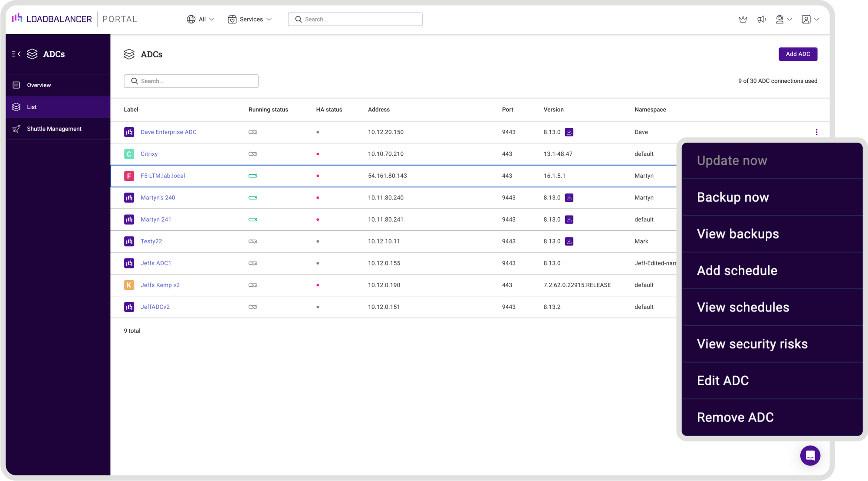Screen dimensions: 868x481
Task: Click the Label column header
Action: pos(131,110)
